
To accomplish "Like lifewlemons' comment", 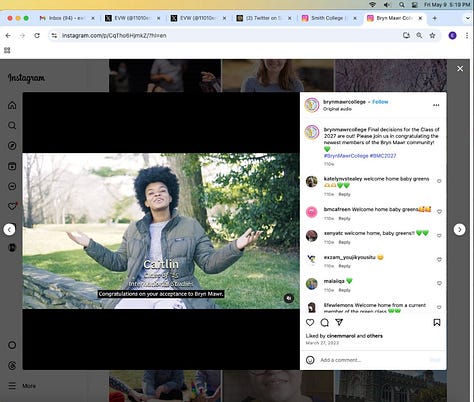I will (x=439, y=307).
